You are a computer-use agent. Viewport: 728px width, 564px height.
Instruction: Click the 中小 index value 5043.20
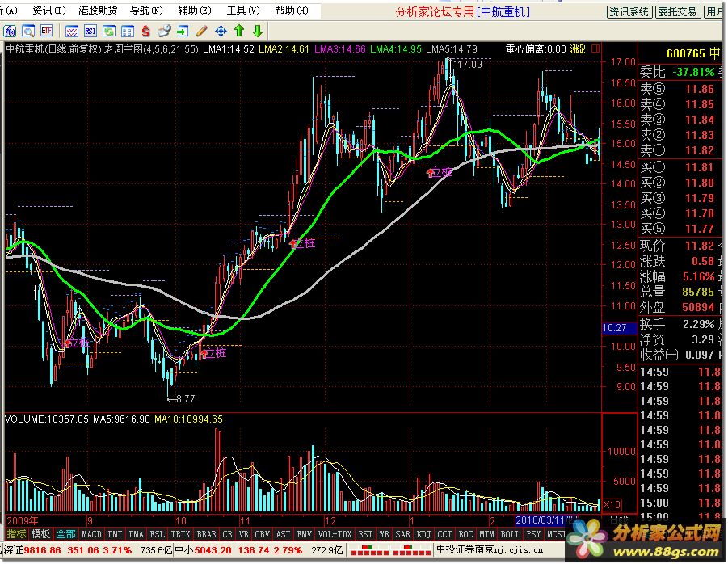pyautogui.click(x=213, y=550)
